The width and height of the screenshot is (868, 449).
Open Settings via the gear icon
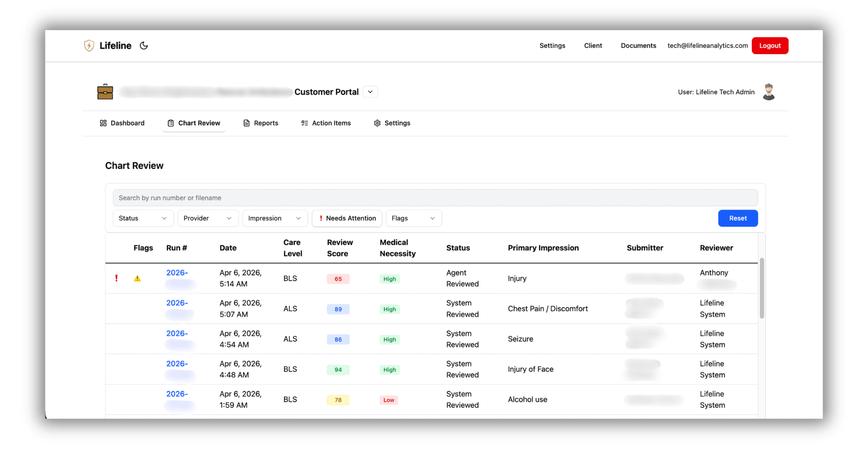click(377, 123)
